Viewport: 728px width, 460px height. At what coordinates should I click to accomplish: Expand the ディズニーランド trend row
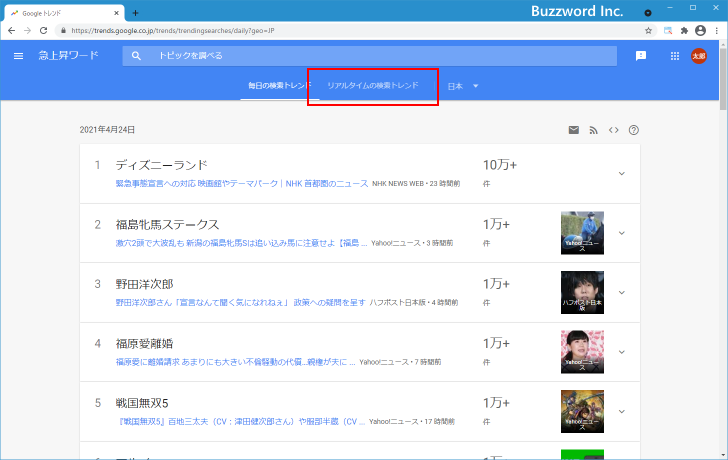point(622,174)
